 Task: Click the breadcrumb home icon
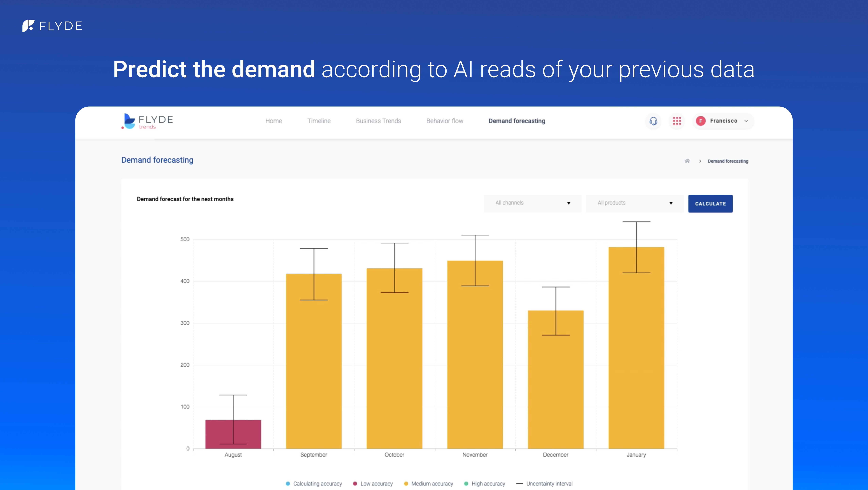coord(687,161)
